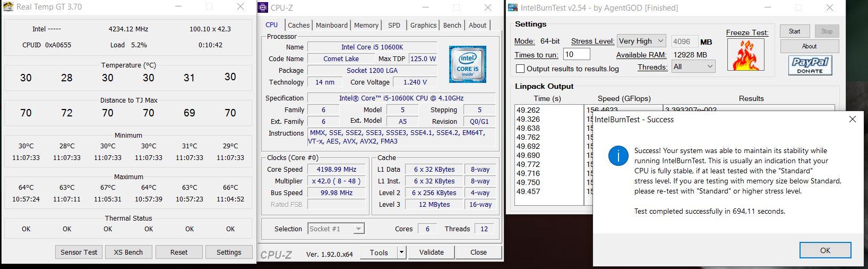Click the 4096 MB memory input field
The height and width of the screenshot is (269, 868).
684,41
